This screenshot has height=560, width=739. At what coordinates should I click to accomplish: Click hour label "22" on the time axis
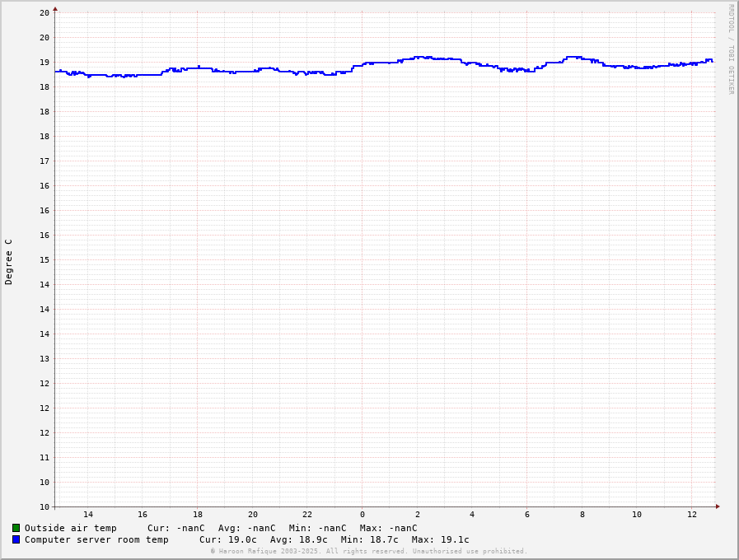click(x=307, y=515)
